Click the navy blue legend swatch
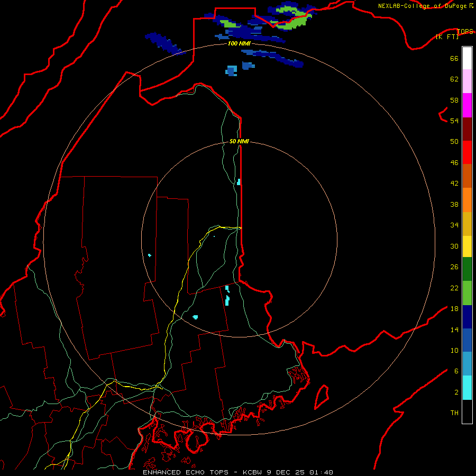Viewport: 476px width, 476px height. tap(467, 317)
